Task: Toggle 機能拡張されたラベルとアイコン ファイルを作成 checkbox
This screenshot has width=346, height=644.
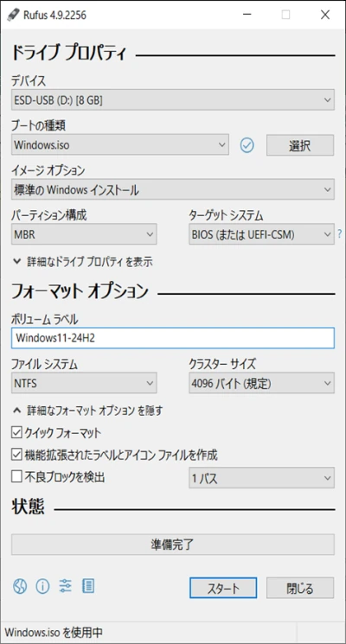Action: (16, 455)
